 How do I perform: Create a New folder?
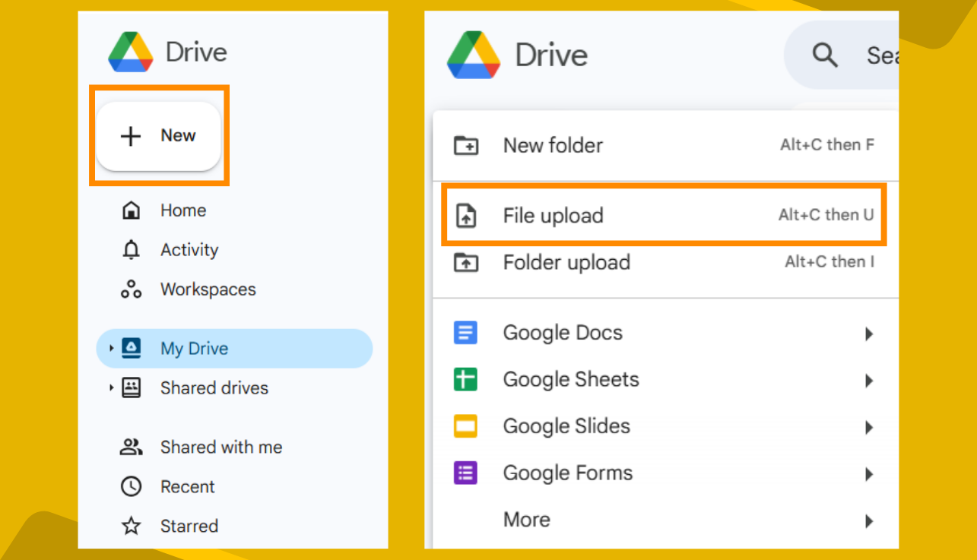tap(554, 145)
